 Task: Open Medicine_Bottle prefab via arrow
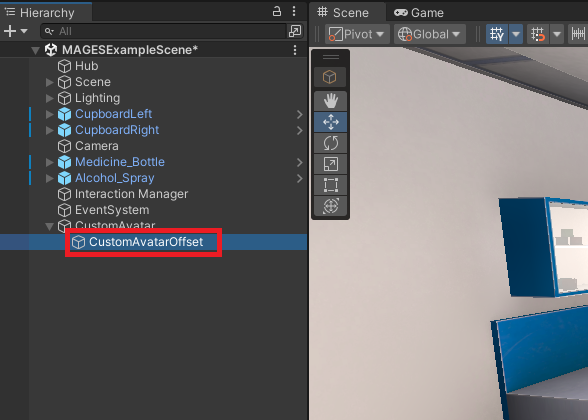pos(299,162)
